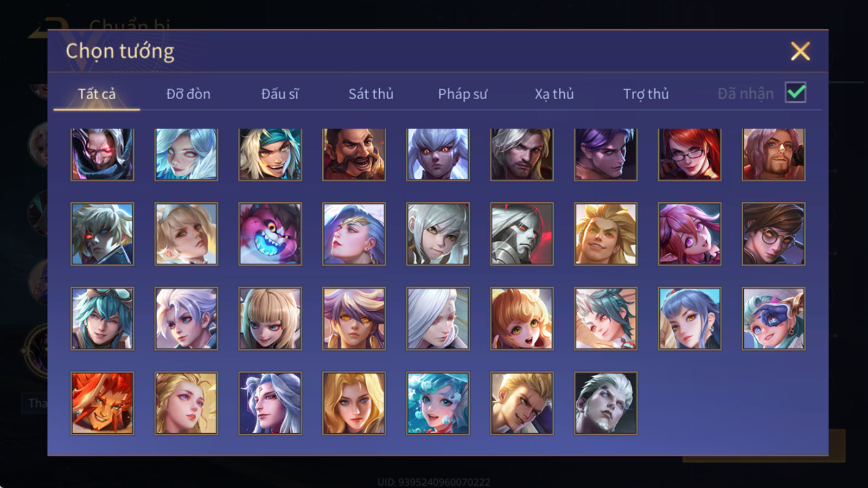This screenshot has height=488, width=868.
Task: Switch to the Đỡ đòn tab
Action: click(188, 94)
